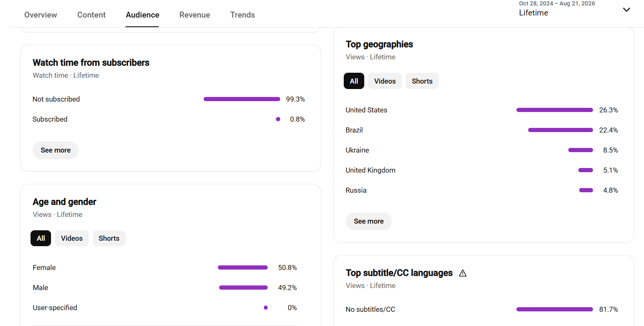
Task: Click the Female audience row
Action: click(165, 267)
